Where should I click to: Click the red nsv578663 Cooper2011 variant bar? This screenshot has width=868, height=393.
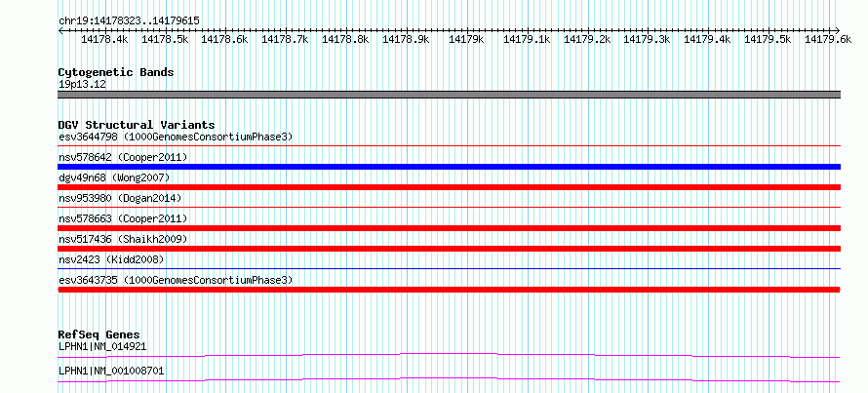pyautogui.click(x=449, y=228)
